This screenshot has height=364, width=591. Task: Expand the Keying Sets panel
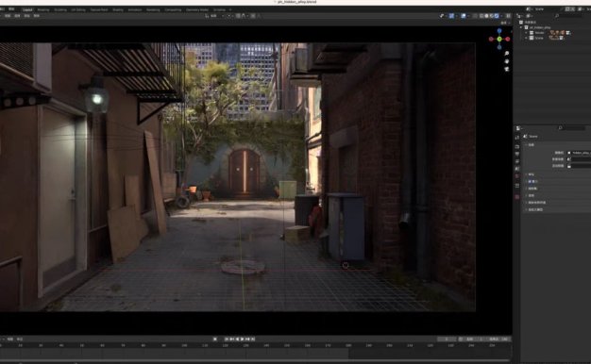532,189
